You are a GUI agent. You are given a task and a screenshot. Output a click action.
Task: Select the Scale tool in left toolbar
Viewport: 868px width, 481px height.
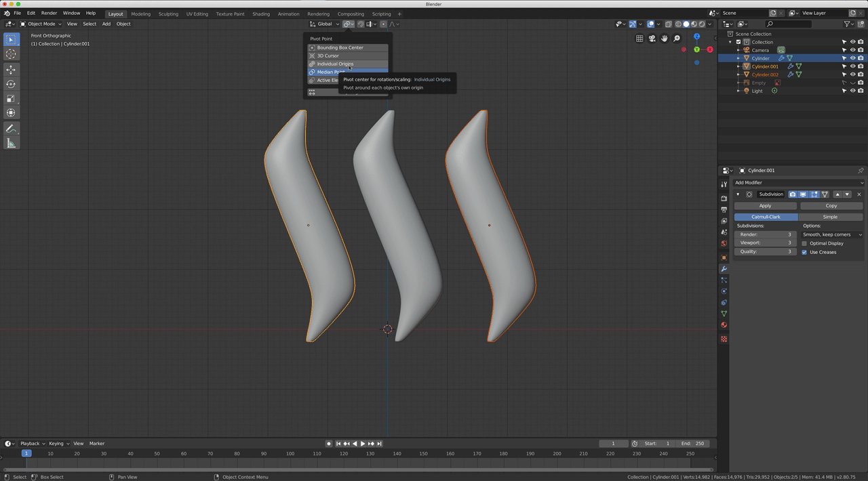pos(11,99)
